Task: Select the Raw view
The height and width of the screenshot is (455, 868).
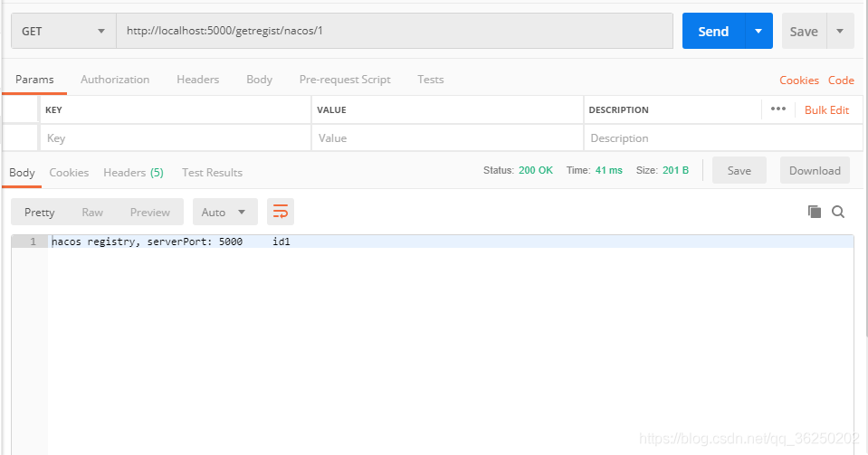Action: tap(92, 212)
